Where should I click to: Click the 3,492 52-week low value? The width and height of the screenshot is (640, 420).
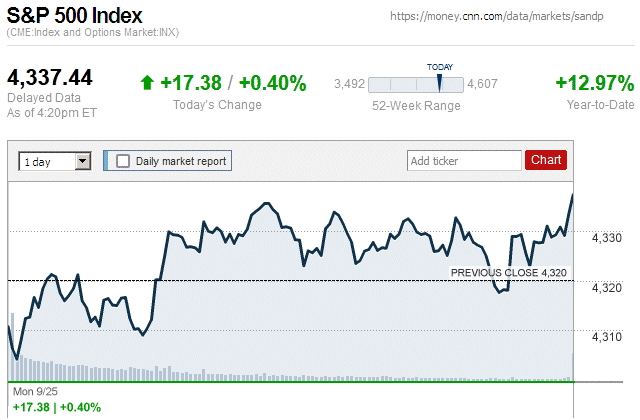349,84
